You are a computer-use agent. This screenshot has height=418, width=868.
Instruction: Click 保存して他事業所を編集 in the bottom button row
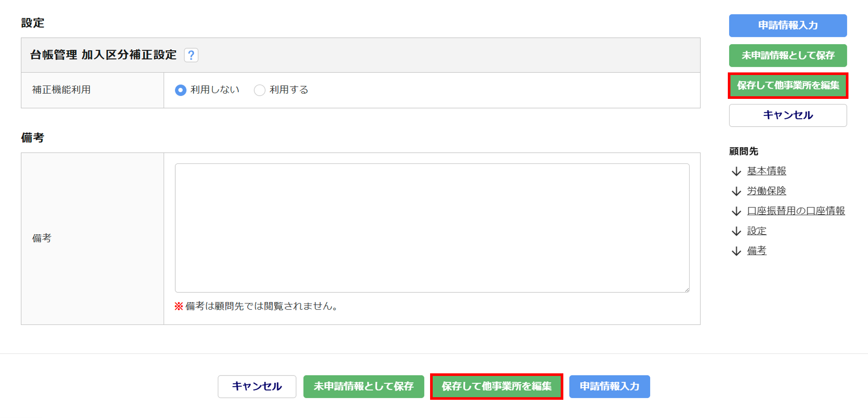click(496, 386)
